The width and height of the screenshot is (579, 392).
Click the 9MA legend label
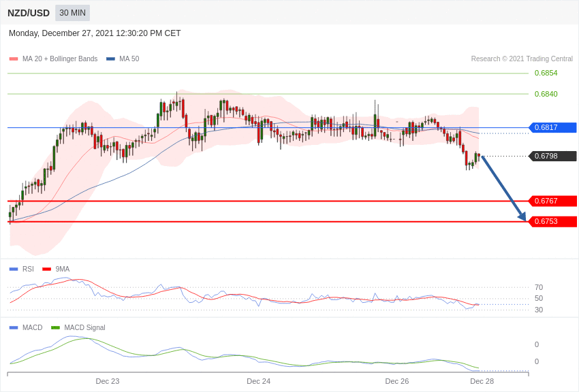63,269
